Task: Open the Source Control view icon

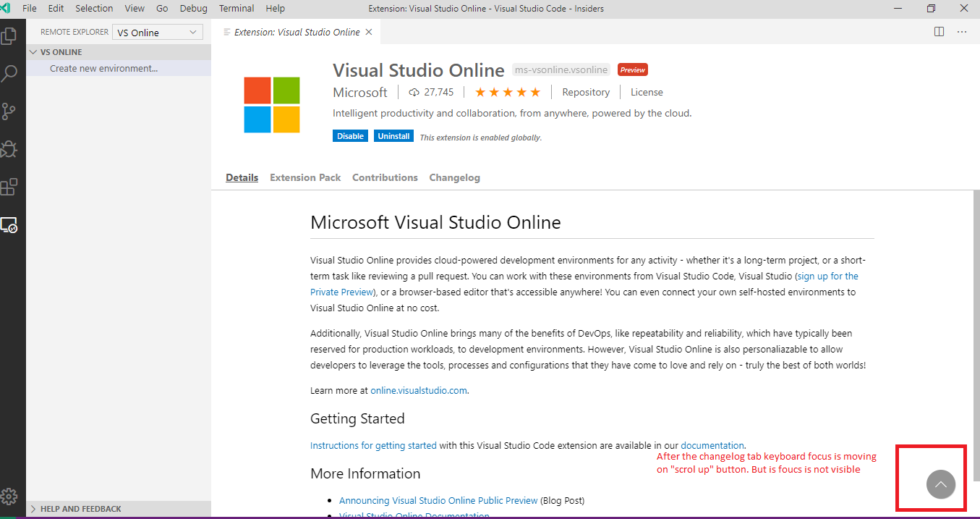Action: (9, 111)
